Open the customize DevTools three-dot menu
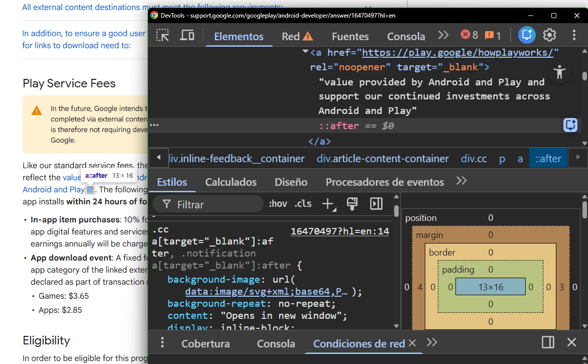 pyautogui.click(x=574, y=35)
